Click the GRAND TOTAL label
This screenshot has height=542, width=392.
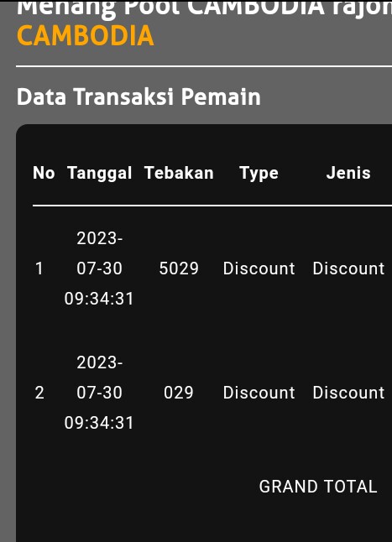[x=318, y=487]
